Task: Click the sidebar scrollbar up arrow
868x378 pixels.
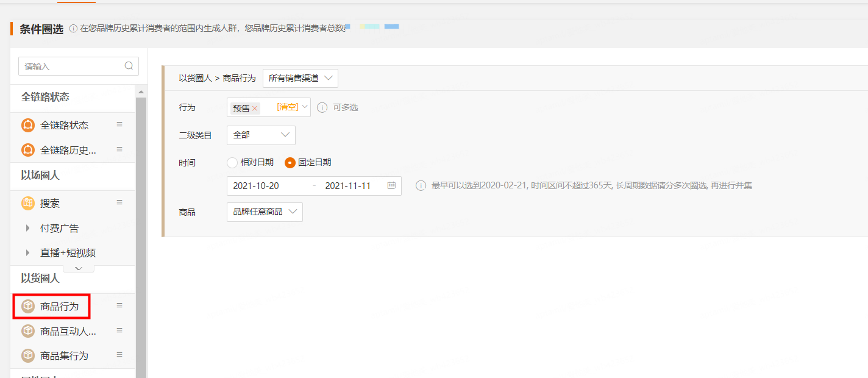Action: coord(141,92)
